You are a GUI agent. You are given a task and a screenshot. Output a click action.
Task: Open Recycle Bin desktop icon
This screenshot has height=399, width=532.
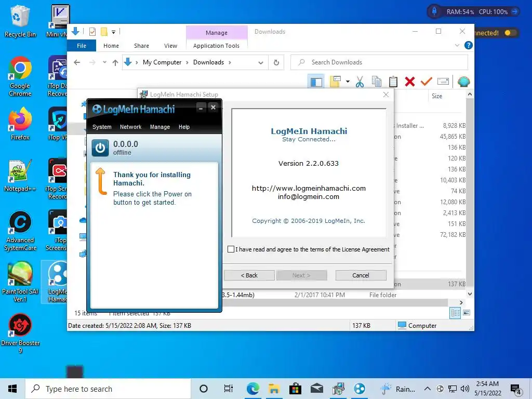click(20, 21)
